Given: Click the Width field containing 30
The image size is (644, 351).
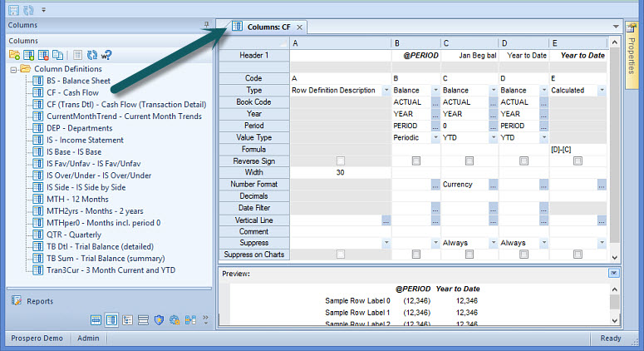Looking at the screenshot, I should (340, 172).
